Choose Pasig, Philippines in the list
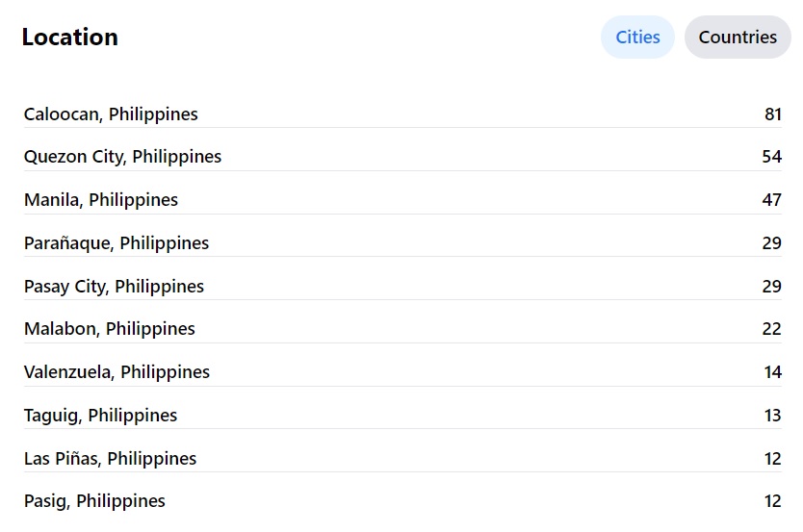803x532 pixels. click(x=94, y=501)
